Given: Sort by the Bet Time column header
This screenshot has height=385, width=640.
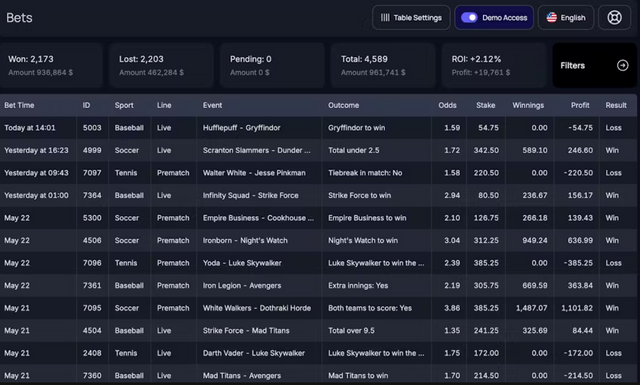Looking at the screenshot, I should pyautogui.click(x=19, y=105).
